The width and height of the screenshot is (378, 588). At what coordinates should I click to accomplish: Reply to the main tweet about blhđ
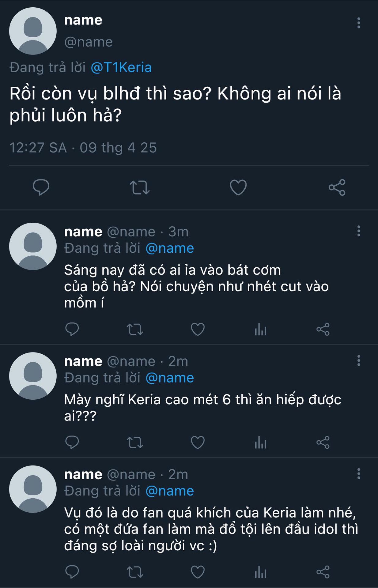click(x=41, y=187)
